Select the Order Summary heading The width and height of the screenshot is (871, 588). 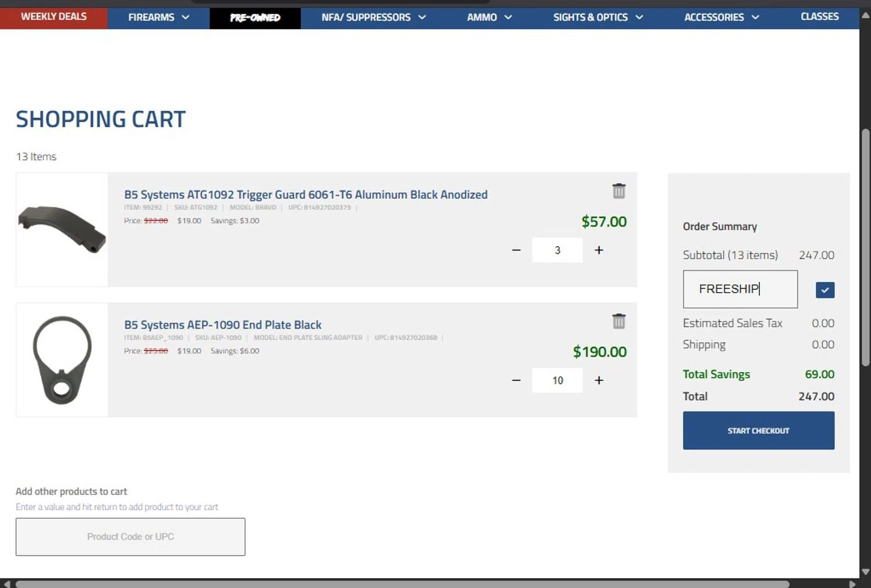click(719, 226)
